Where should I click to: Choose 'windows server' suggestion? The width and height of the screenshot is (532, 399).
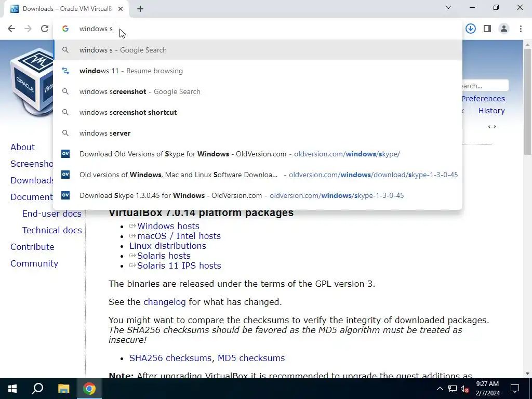click(x=258, y=133)
